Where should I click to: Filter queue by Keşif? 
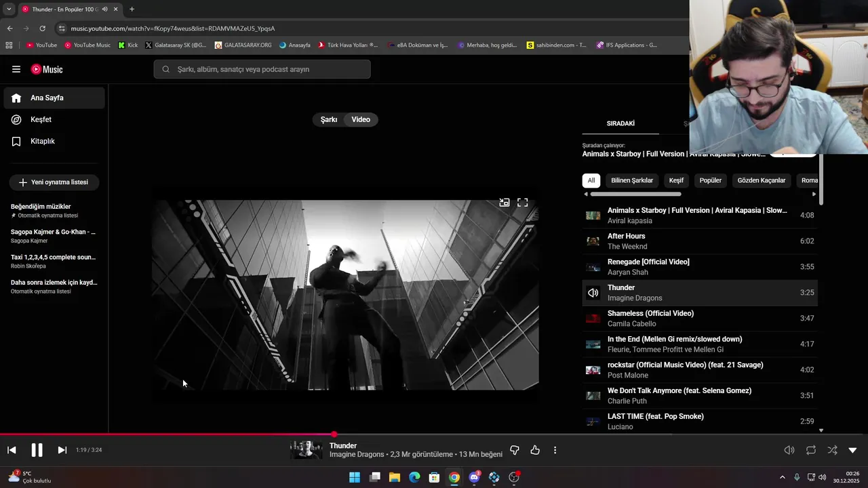[676, 180]
